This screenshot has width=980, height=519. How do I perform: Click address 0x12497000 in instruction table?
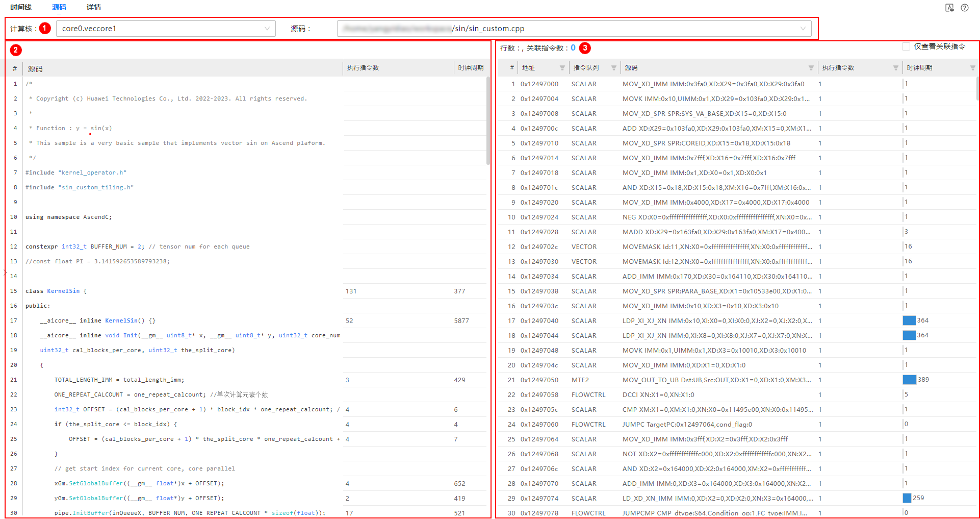[x=539, y=84]
